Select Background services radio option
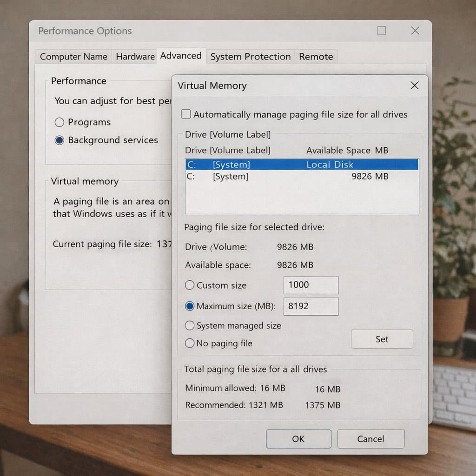 pos(59,140)
